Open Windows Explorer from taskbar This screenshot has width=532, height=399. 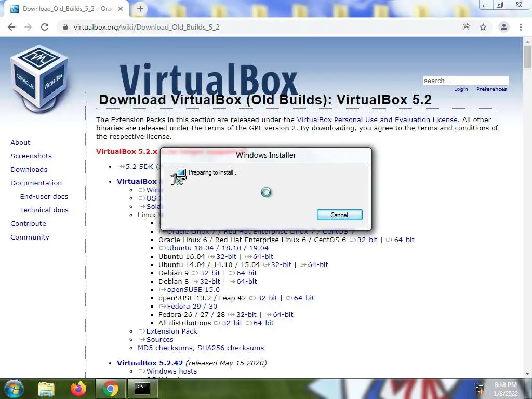(46, 389)
